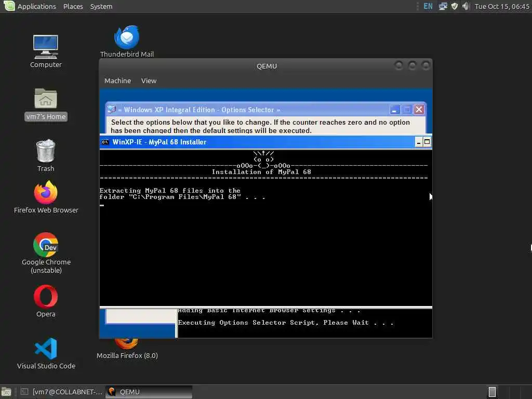Image resolution: width=532 pixels, height=399 pixels.
Task: Open Mozilla Firefox (8.0) desktop icon
Action: (x=127, y=350)
